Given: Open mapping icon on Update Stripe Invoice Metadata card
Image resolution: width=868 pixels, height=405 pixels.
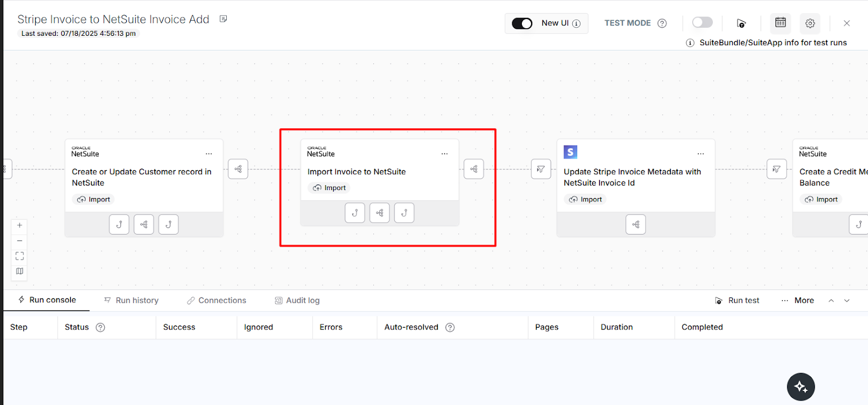Looking at the screenshot, I should (636, 224).
